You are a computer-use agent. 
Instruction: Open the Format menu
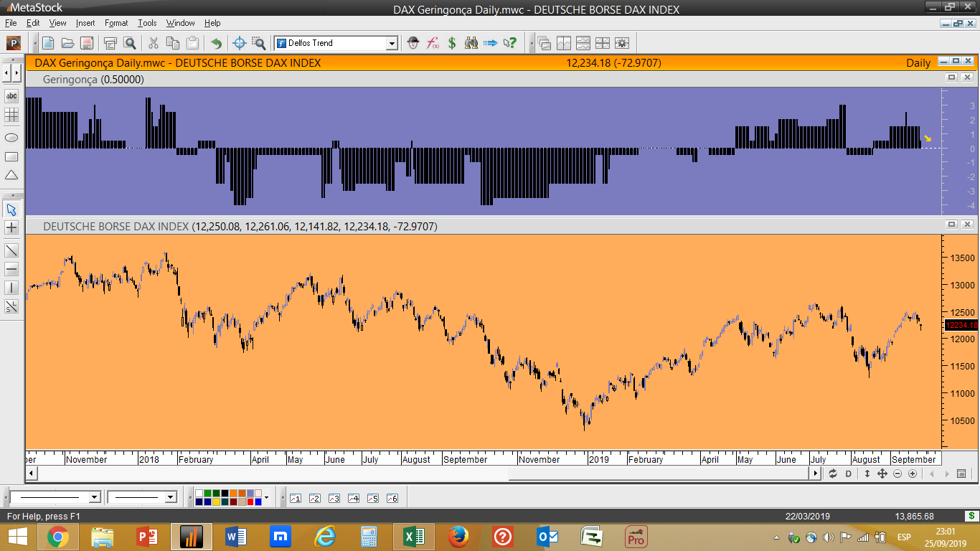click(x=116, y=23)
